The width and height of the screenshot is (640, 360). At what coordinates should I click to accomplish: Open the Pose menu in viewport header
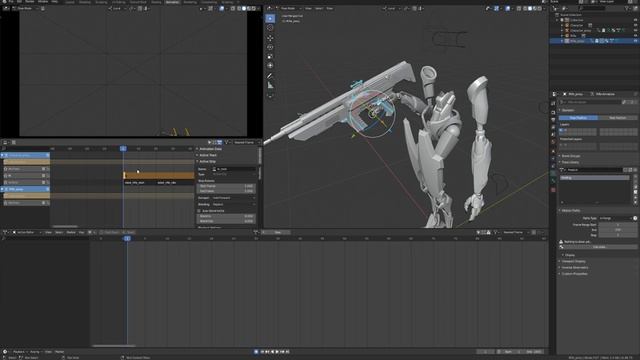click(329, 8)
